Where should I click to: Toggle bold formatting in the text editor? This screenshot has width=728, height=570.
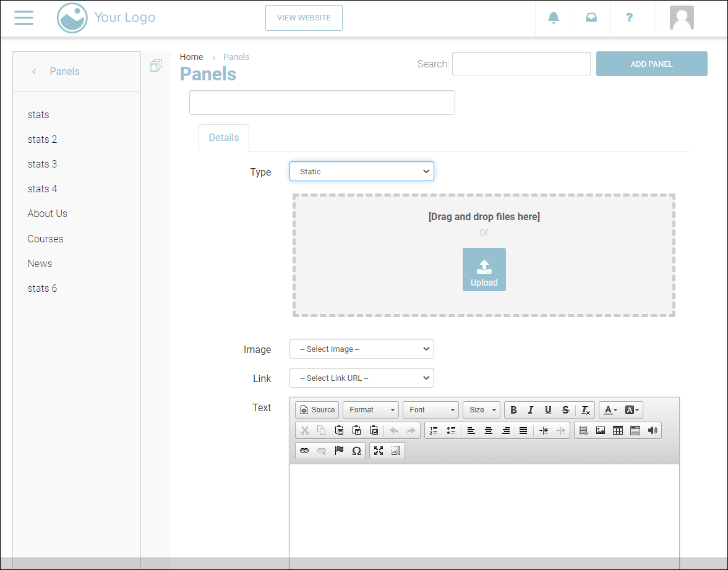513,410
